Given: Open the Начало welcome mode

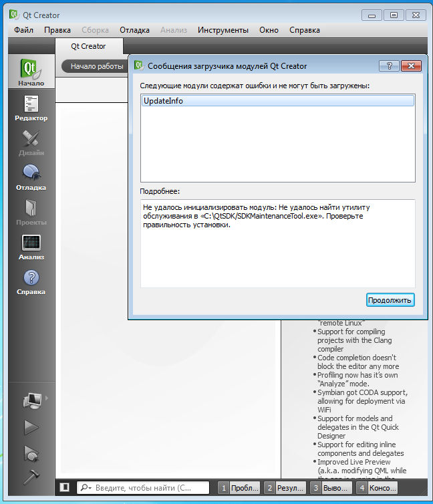Looking at the screenshot, I should 31,72.
